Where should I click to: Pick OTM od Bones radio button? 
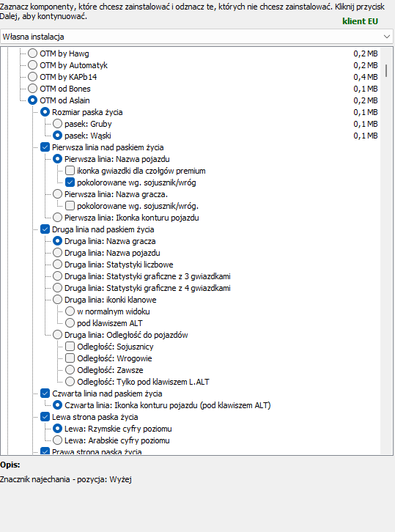[32, 89]
